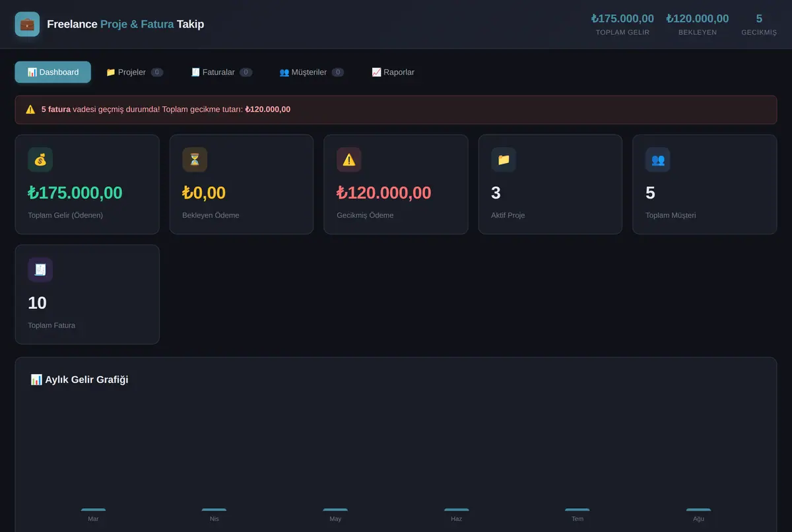Screen dimensions: 792x532
Task: Click the header ₺120.000,00 Bekleyen stat
Action: (698, 24)
